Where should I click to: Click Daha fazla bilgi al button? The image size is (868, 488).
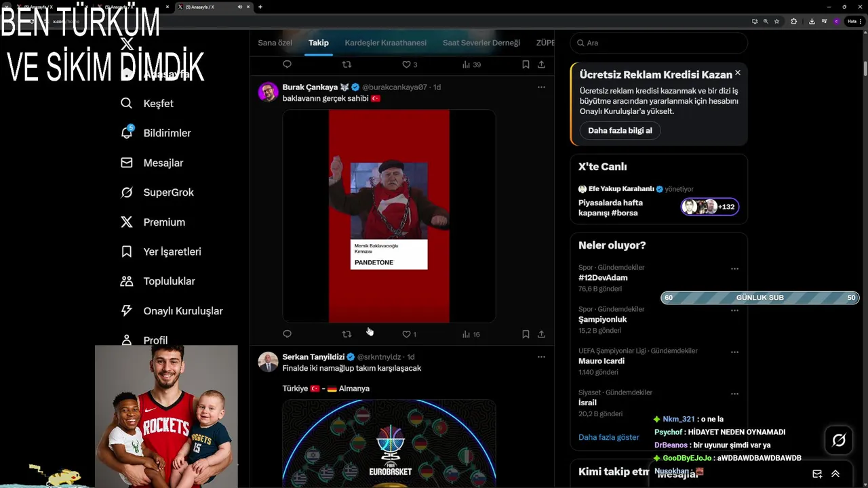(x=620, y=131)
